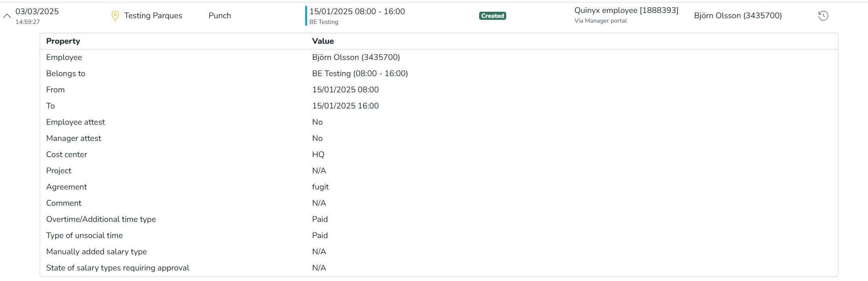The width and height of the screenshot is (868, 281).
Task: Select the Testing Parques unit name
Action: [153, 16]
